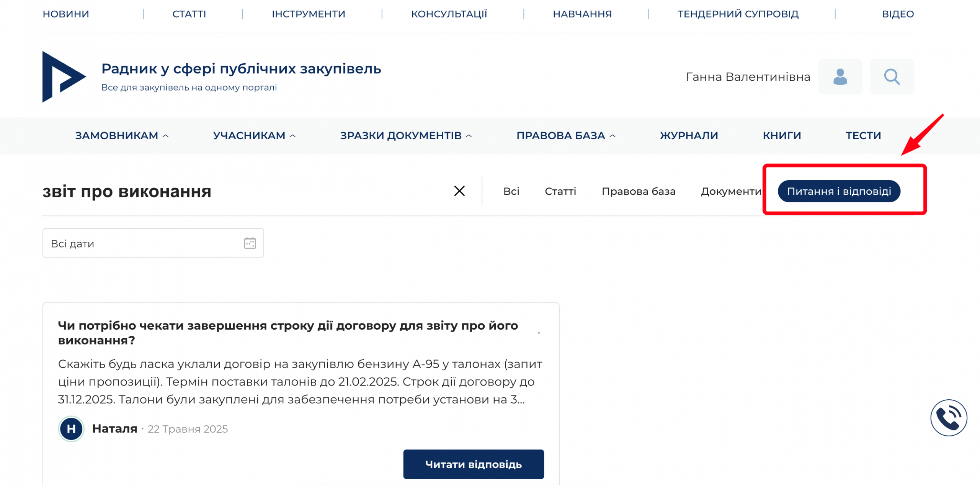The width and height of the screenshot is (980, 485).
Task: Clear the search query with the X icon
Action: coord(459,191)
